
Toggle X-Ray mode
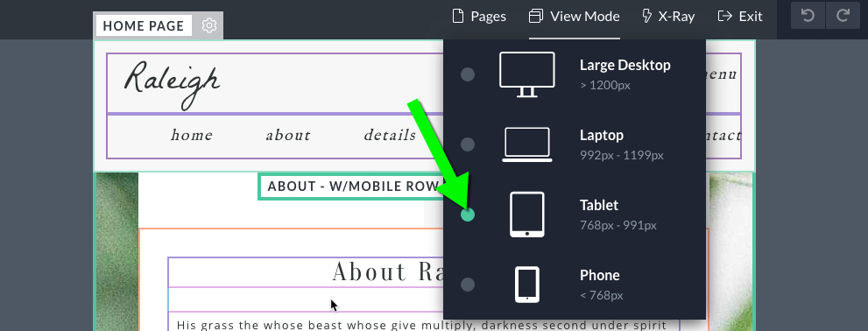coord(668,16)
